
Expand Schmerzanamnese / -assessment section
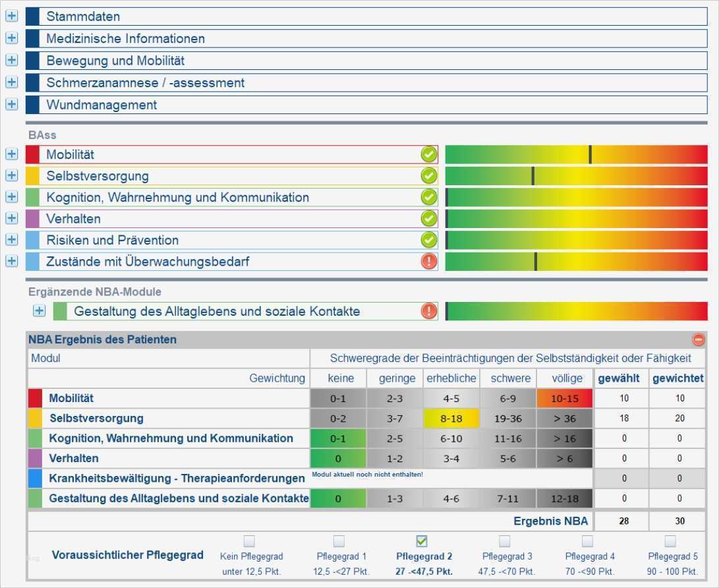(11, 82)
